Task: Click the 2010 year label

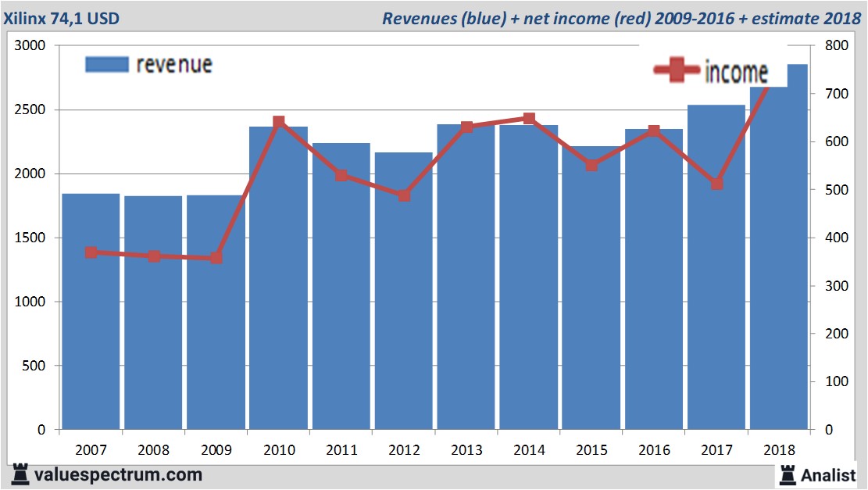Action: [x=279, y=450]
